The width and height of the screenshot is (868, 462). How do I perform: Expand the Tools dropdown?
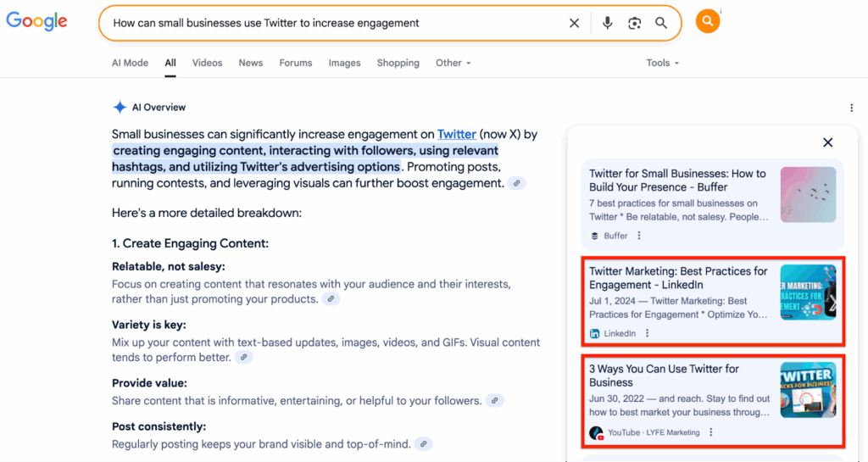662,63
